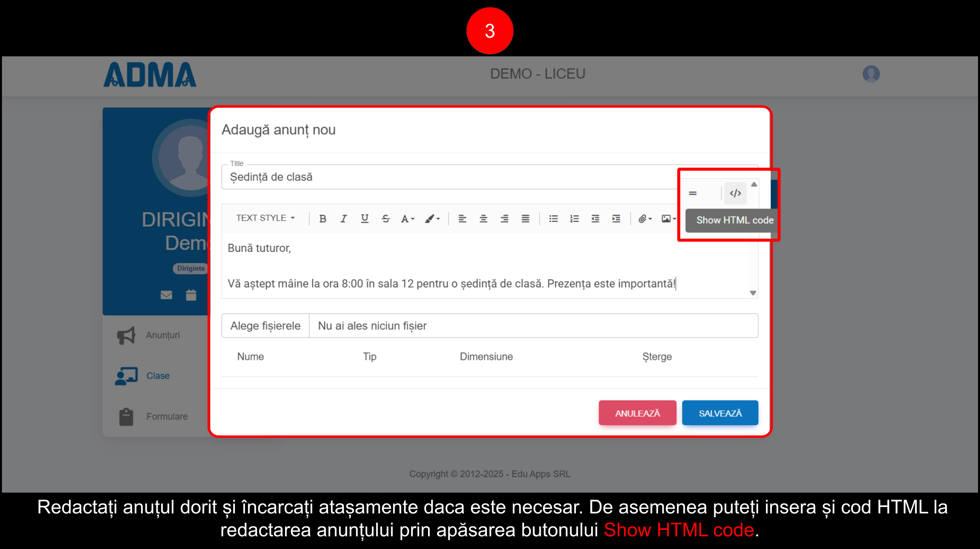The width and height of the screenshot is (980, 549).
Task: Open the highlight color brush picker
Action: pyautogui.click(x=432, y=219)
